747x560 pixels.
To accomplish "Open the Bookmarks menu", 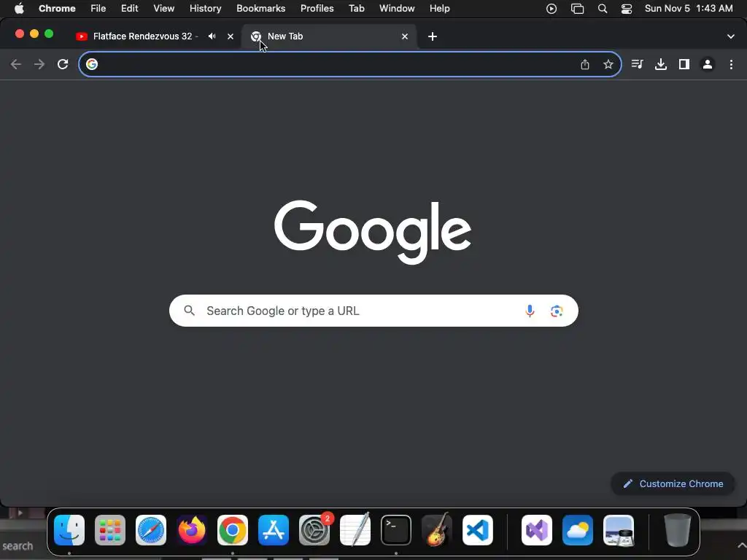I will point(261,9).
